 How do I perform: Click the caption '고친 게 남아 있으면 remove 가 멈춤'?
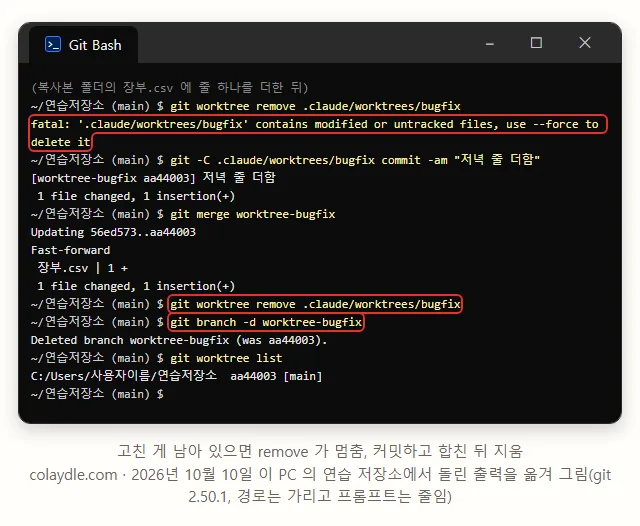[243, 451]
